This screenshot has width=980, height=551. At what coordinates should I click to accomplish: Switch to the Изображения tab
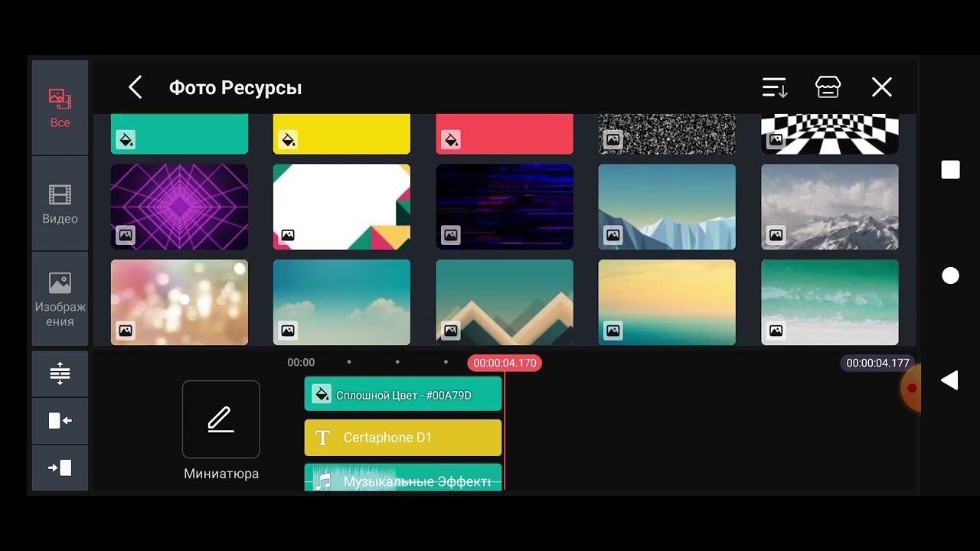60,299
